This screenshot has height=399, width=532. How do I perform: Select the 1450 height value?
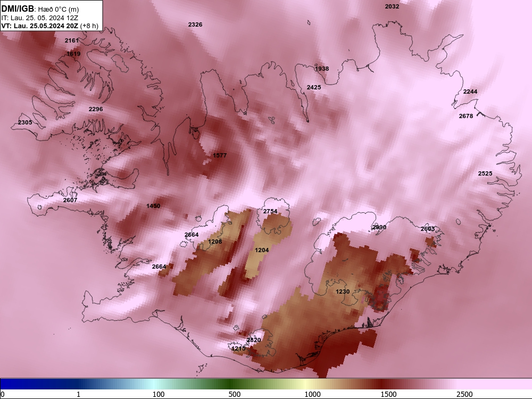point(153,205)
